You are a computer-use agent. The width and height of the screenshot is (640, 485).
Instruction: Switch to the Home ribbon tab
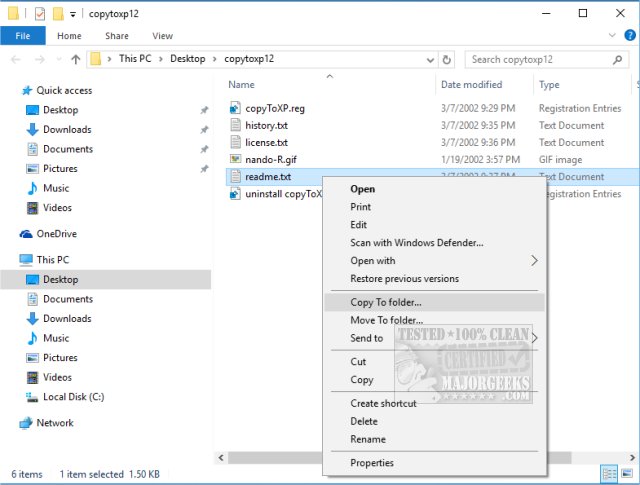pyautogui.click(x=69, y=36)
